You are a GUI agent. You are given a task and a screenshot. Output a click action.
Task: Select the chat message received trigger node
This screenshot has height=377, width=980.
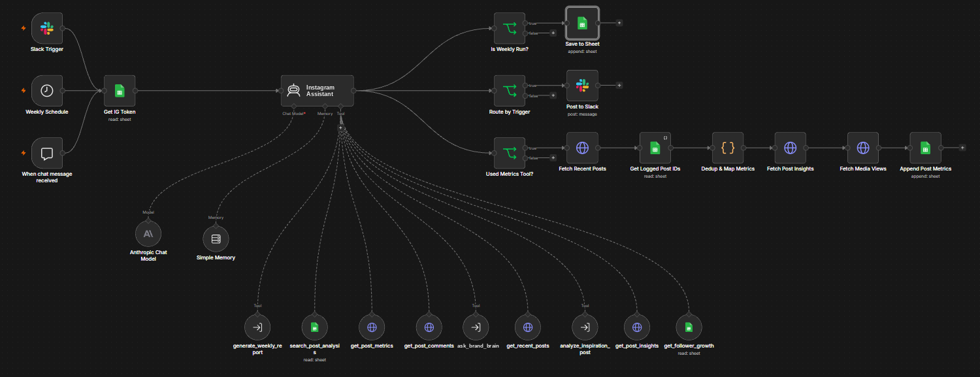[x=47, y=154]
